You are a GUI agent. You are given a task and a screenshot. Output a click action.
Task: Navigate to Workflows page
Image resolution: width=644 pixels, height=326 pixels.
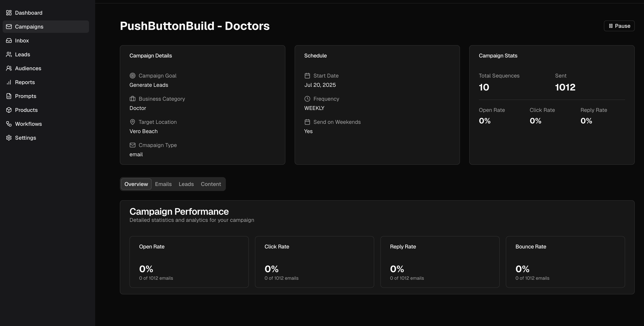pyautogui.click(x=46, y=124)
